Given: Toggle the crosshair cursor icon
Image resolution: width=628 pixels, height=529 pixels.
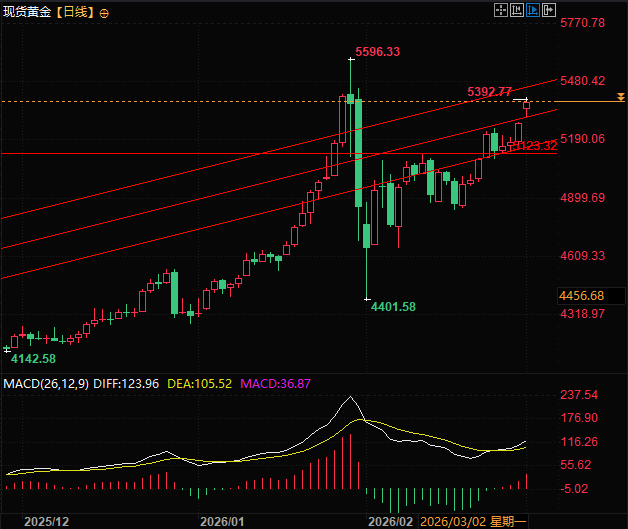Looking at the screenshot, I should pyautogui.click(x=501, y=10).
